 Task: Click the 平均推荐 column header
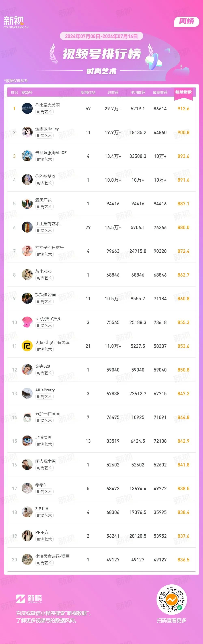(x=138, y=93)
